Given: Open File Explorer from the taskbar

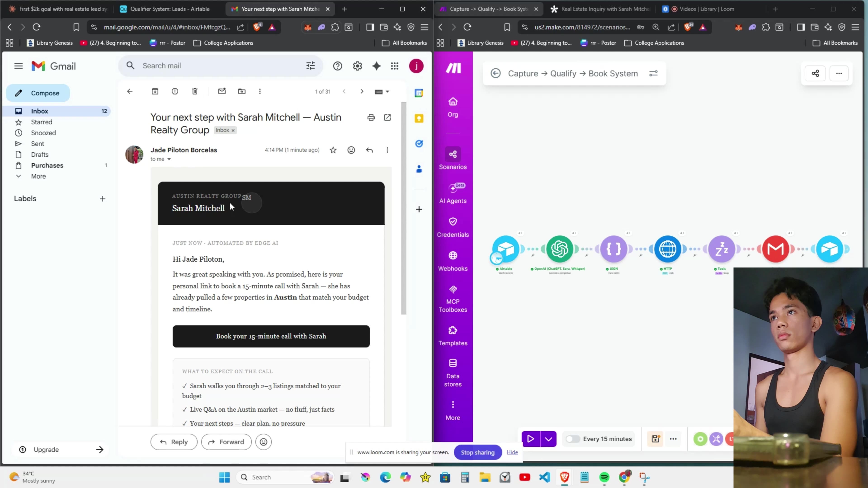Looking at the screenshot, I should tap(485, 477).
